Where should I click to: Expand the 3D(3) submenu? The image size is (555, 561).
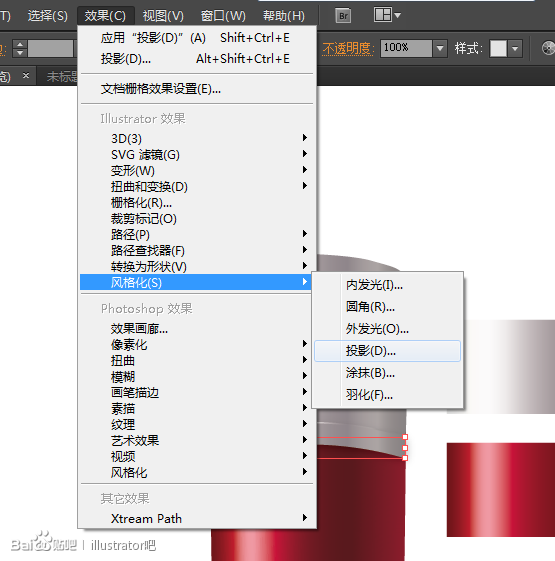pos(196,138)
